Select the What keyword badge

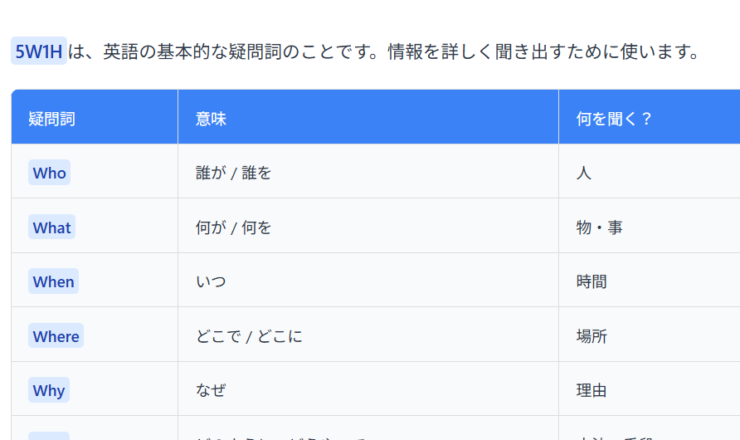point(52,227)
